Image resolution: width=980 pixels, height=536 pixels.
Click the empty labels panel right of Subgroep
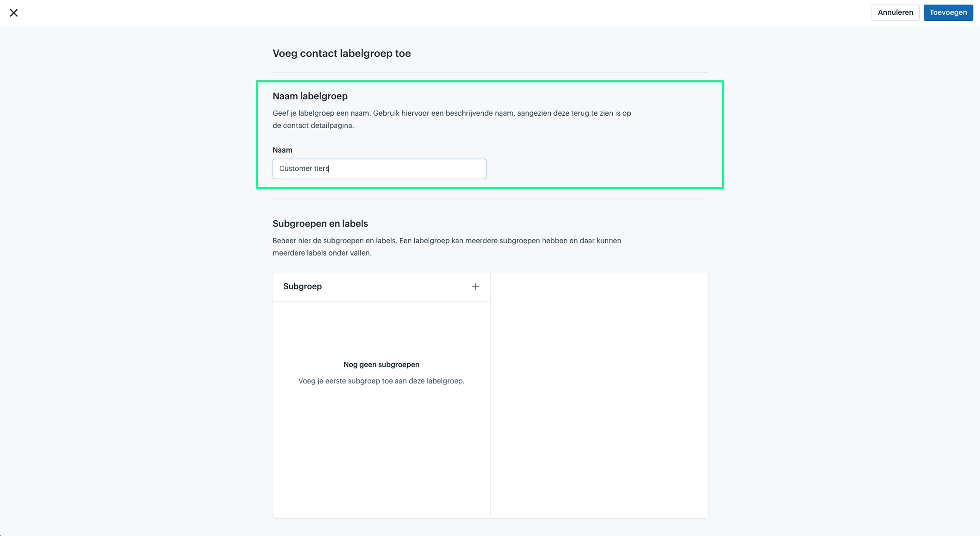point(599,395)
